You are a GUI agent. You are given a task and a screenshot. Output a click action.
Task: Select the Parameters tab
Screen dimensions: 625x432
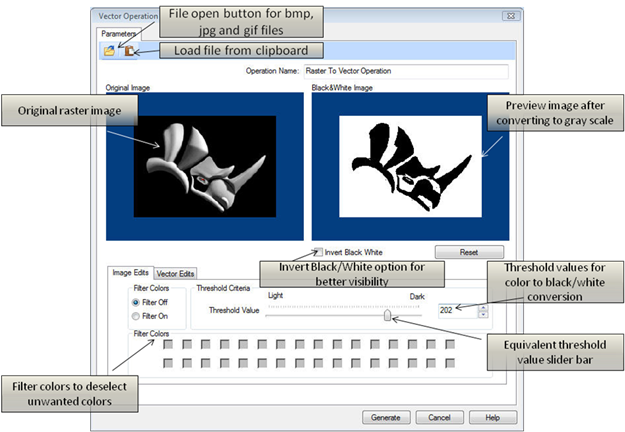tap(118, 33)
